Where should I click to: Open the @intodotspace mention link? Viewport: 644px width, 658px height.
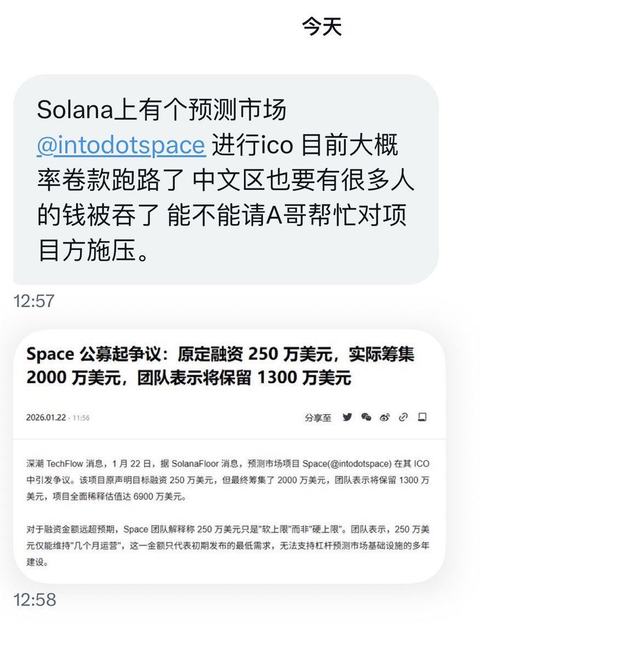(x=121, y=145)
